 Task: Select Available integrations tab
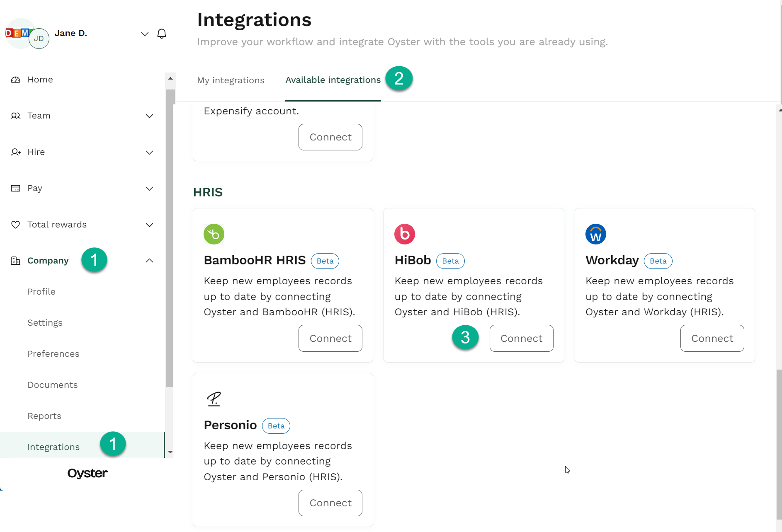point(333,80)
